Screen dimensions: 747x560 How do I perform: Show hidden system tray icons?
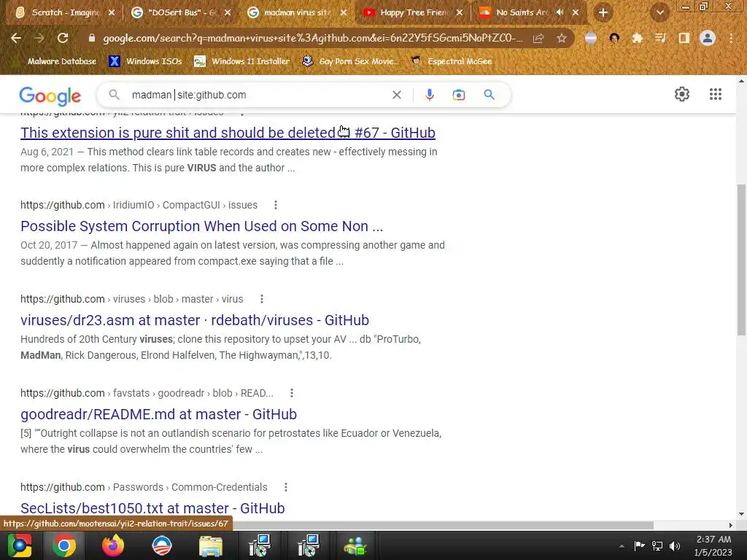[622, 546]
